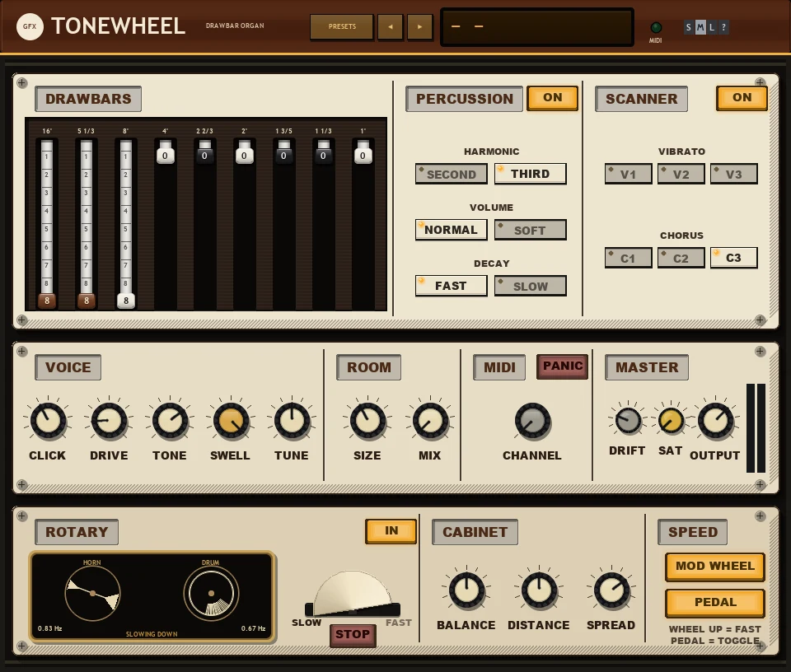The image size is (791, 672).
Task: Click the 8' drawbar handle
Action: point(126,301)
